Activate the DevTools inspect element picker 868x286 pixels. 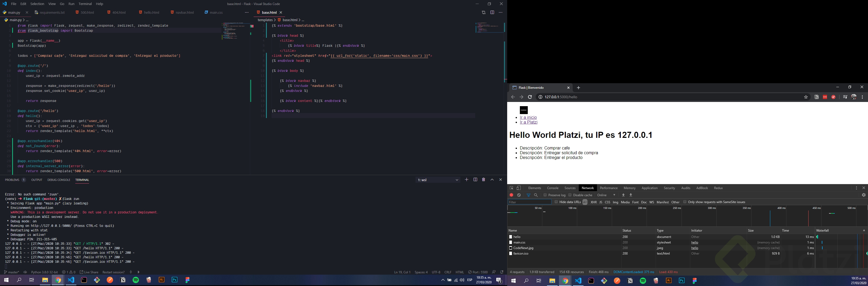(511, 188)
